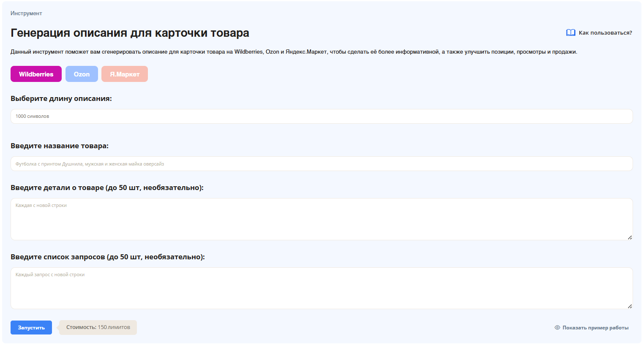Screen dimensions: 644x348
Task: Open the 'Как пользоваться?' help link
Action: pyautogui.click(x=605, y=33)
